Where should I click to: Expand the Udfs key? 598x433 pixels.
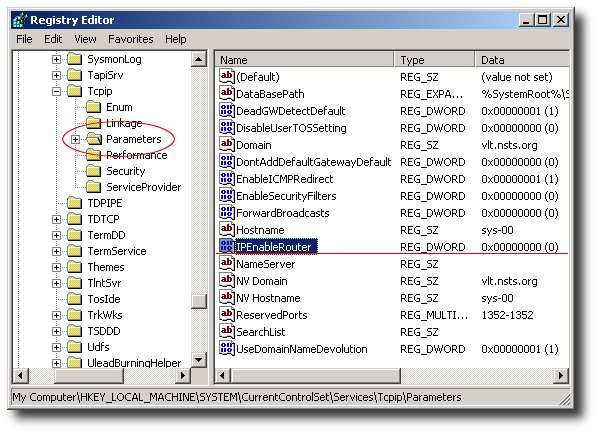pos(56,348)
